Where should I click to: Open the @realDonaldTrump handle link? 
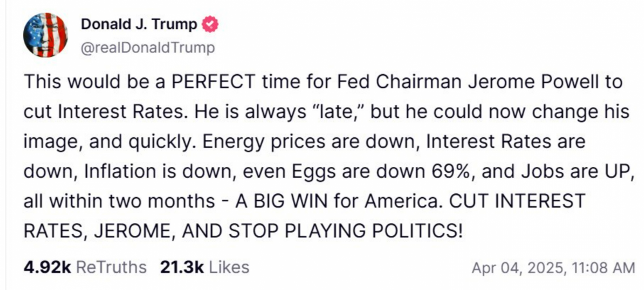[x=148, y=48]
